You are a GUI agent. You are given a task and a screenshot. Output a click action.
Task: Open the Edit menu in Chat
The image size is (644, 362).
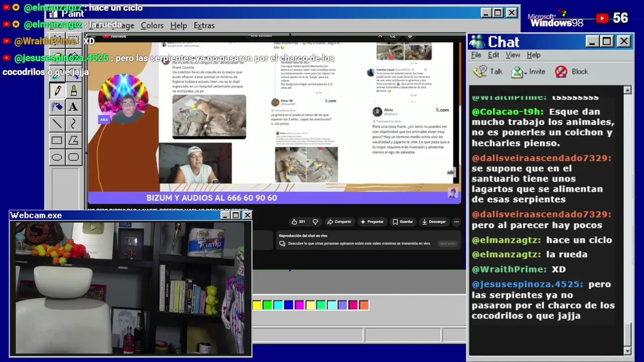point(494,55)
